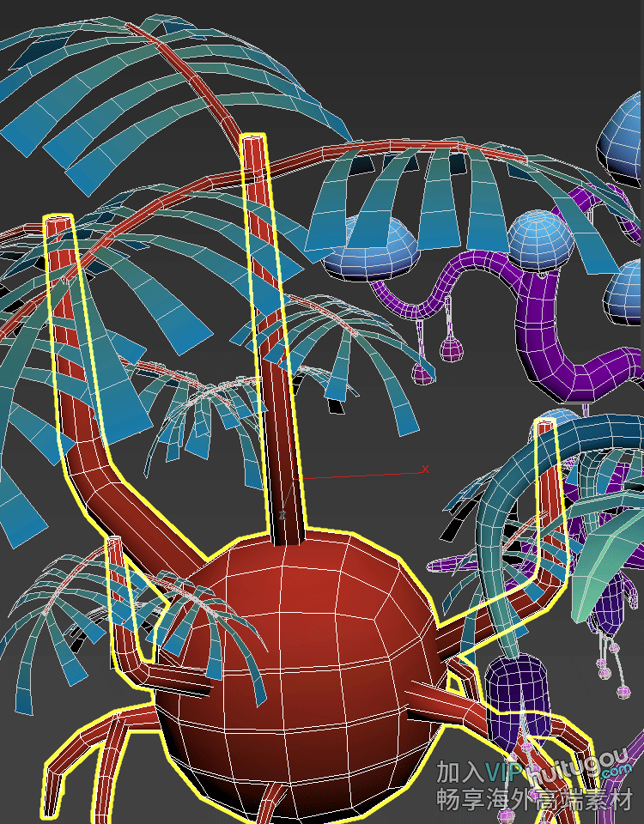Select the blue mushroom cap atop the purple tube
This screenshot has width=644, height=824.
click(x=539, y=240)
